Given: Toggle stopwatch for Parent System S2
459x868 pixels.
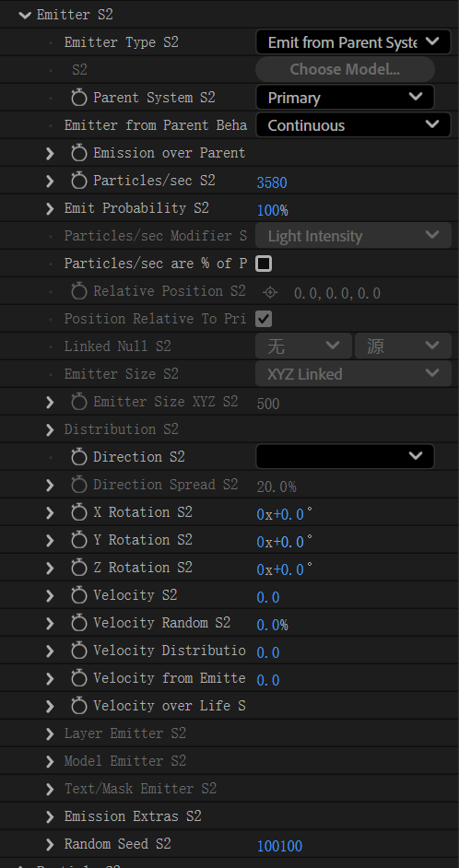Looking at the screenshot, I should 79,98.
